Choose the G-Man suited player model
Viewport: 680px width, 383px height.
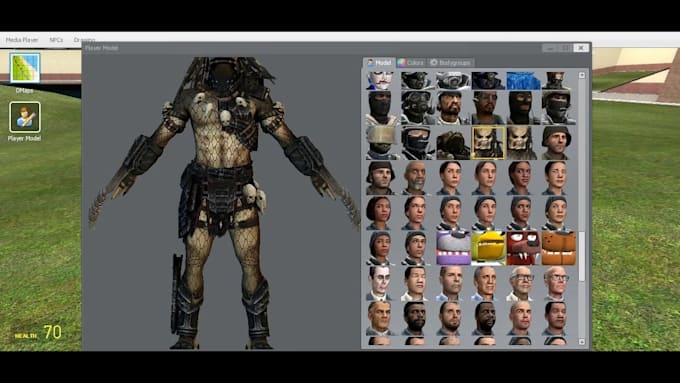coord(381,283)
